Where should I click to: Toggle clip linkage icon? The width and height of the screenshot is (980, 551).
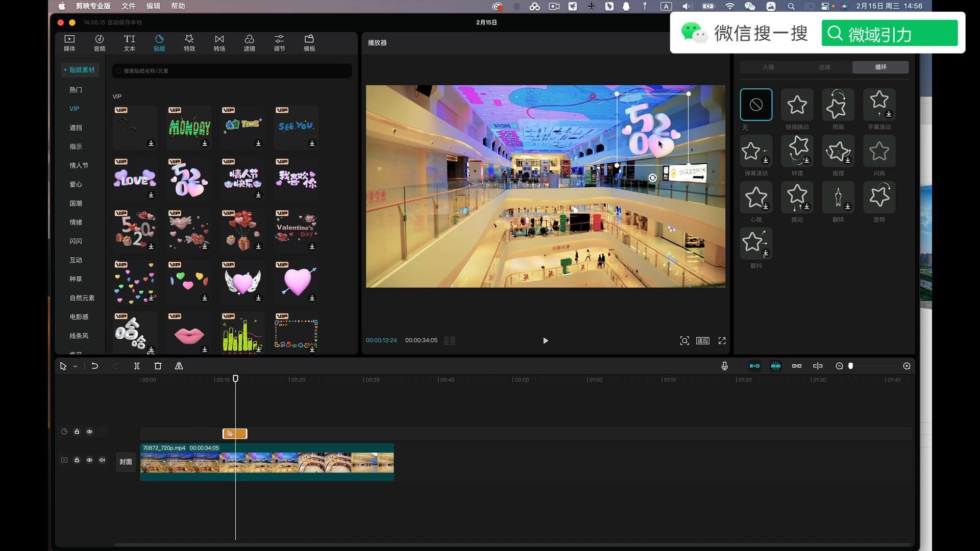click(796, 366)
